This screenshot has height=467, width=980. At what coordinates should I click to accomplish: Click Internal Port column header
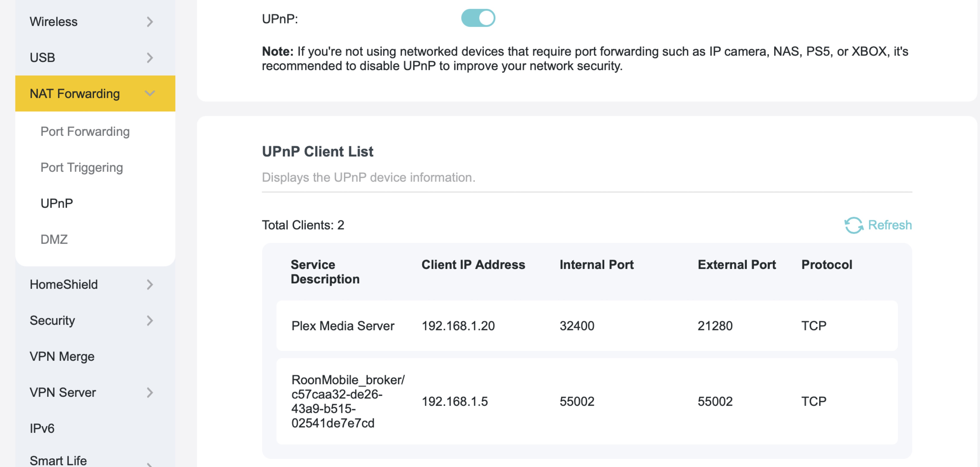pos(597,264)
